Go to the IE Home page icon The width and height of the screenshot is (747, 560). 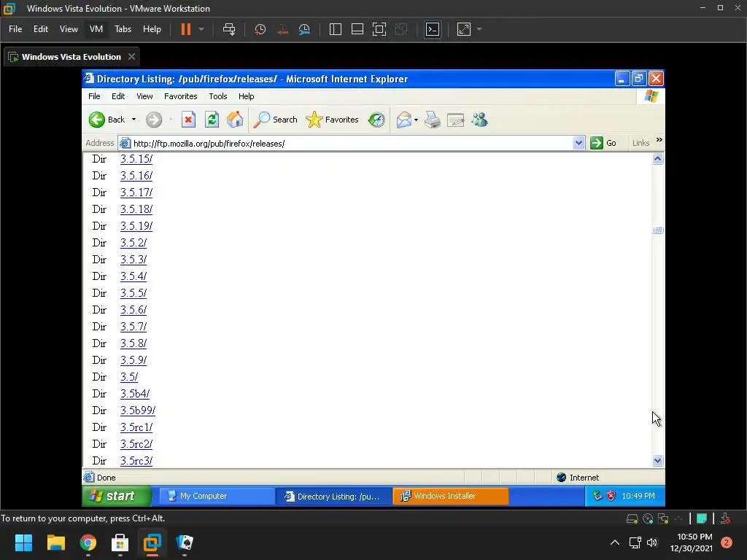coord(235,120)
